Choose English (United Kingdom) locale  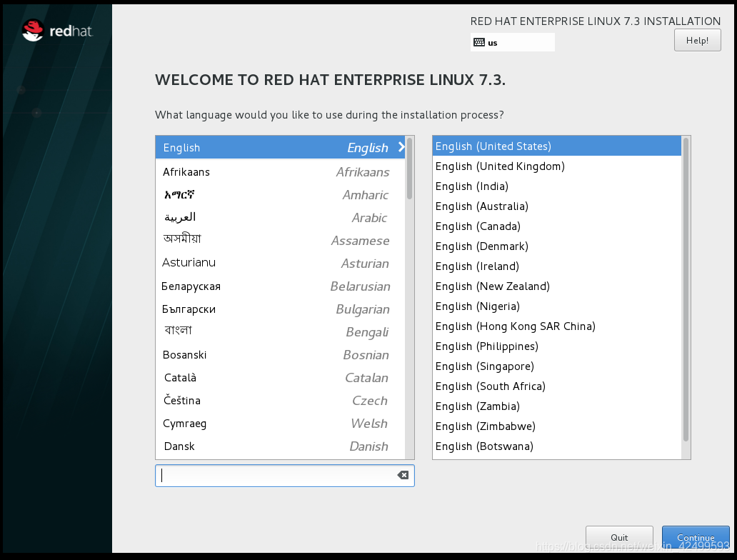pyautogui.click(x=556, y=166)
